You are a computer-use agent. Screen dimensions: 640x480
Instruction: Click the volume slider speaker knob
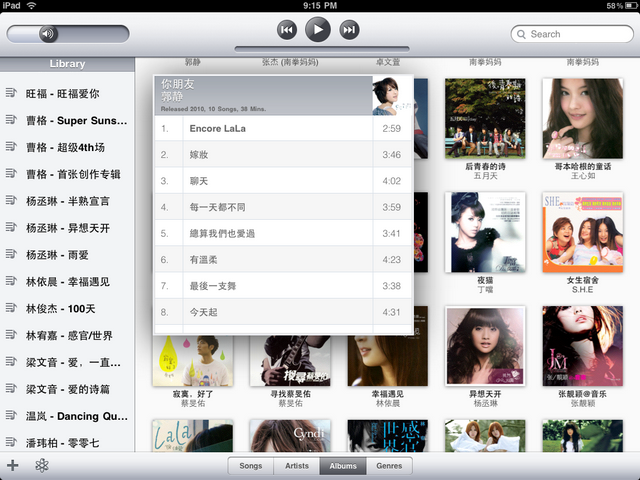click(48, 33)
